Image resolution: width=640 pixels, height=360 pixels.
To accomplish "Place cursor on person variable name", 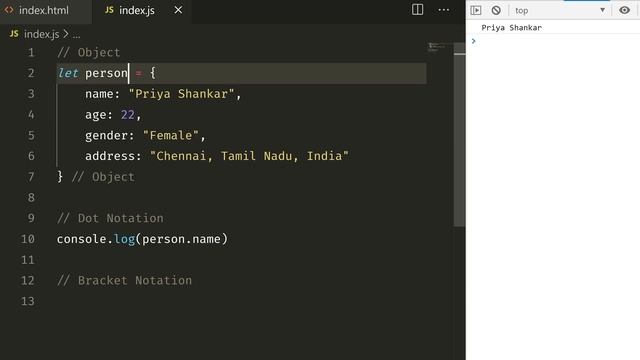I will pos(106,73).
